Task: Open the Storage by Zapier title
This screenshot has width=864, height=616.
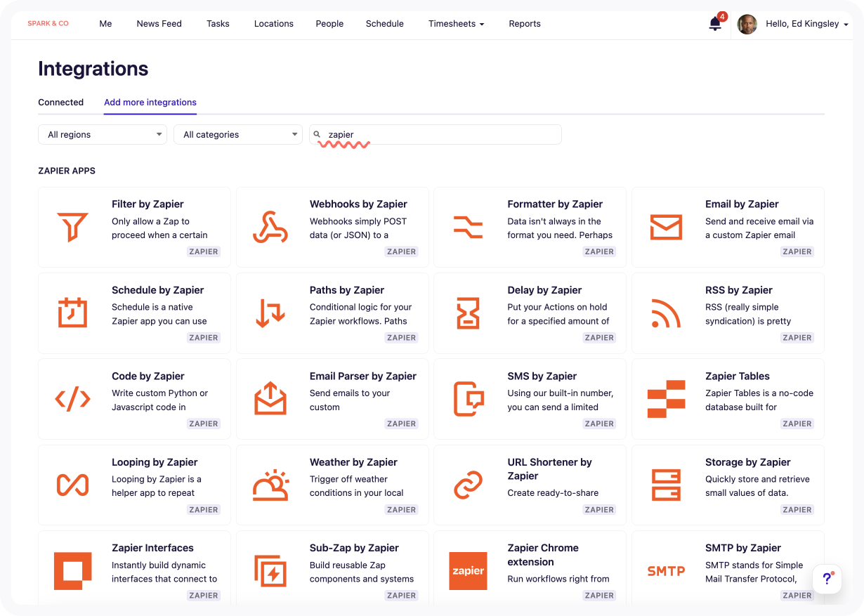Action: tap(748, 462)
